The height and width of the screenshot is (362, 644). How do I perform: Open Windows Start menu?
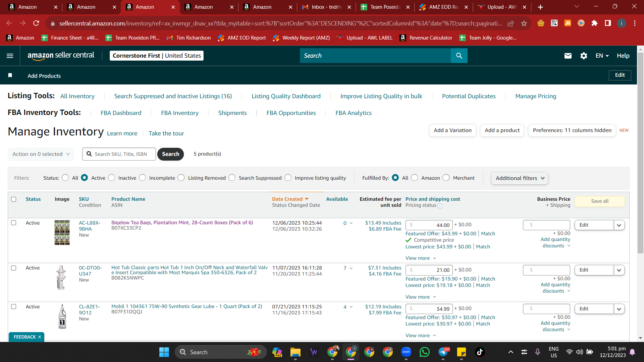click(x=164, y=352)
